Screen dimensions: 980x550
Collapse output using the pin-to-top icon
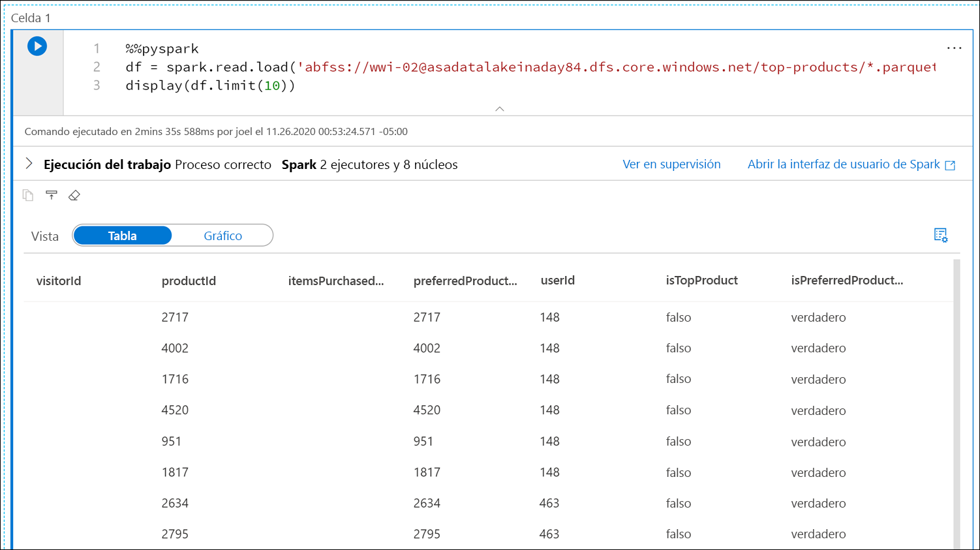point(52,195)
